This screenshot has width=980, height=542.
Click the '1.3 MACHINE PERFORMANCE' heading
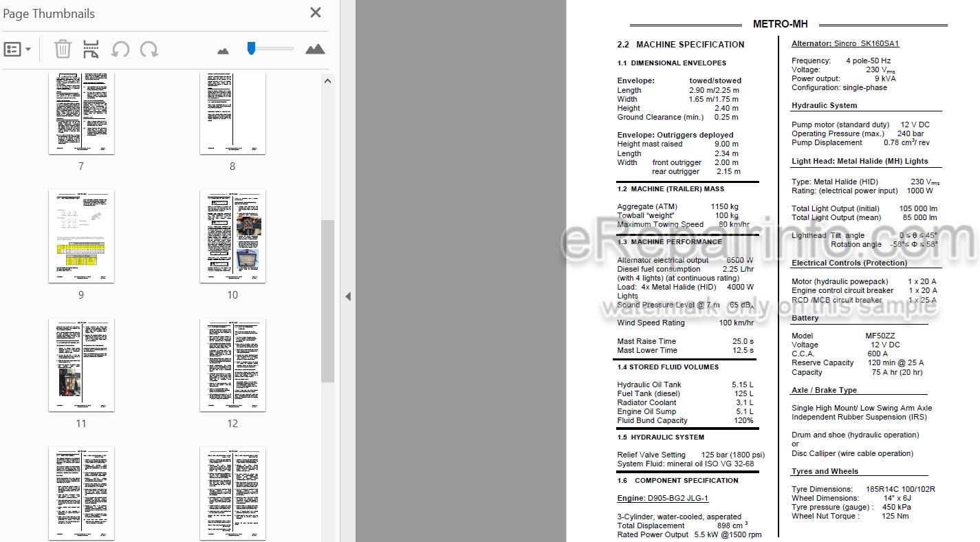669,241
